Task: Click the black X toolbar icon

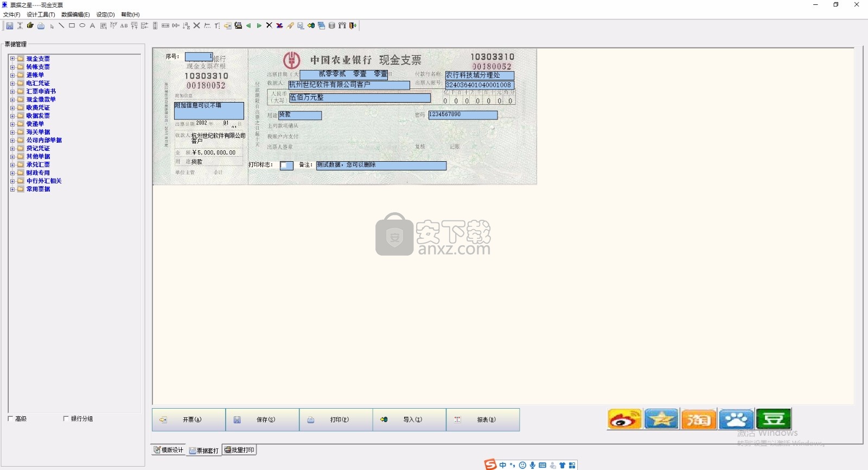Action: (269, 26)
